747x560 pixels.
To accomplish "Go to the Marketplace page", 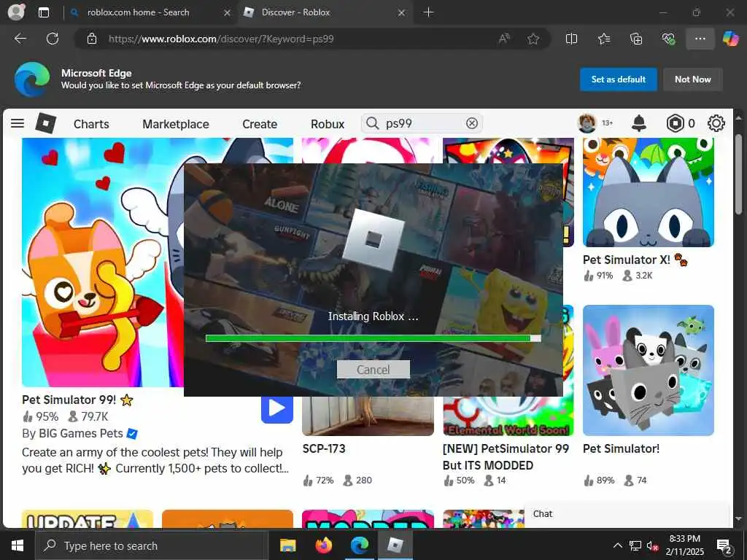I will pyautogui.click(x=175, y=124).
